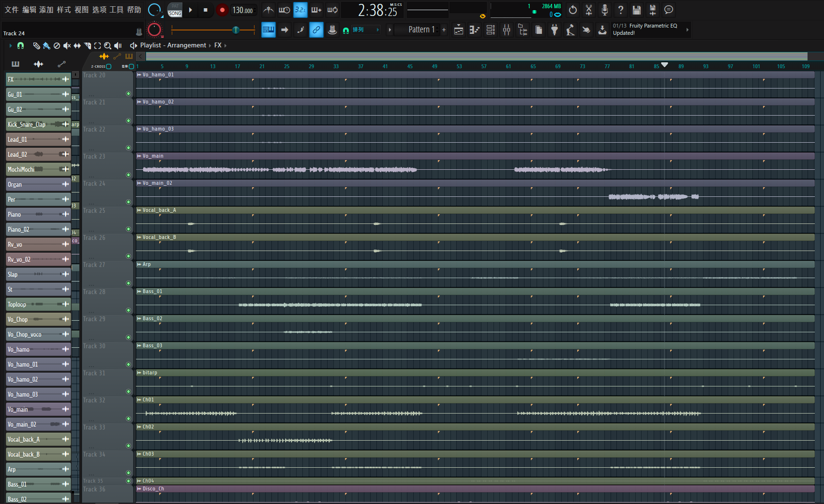Stop playback with stop button

(x=206, y=10)
